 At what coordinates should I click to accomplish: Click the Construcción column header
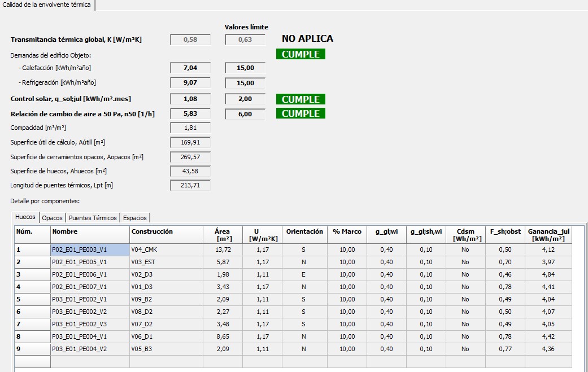(x=166, y=235)
